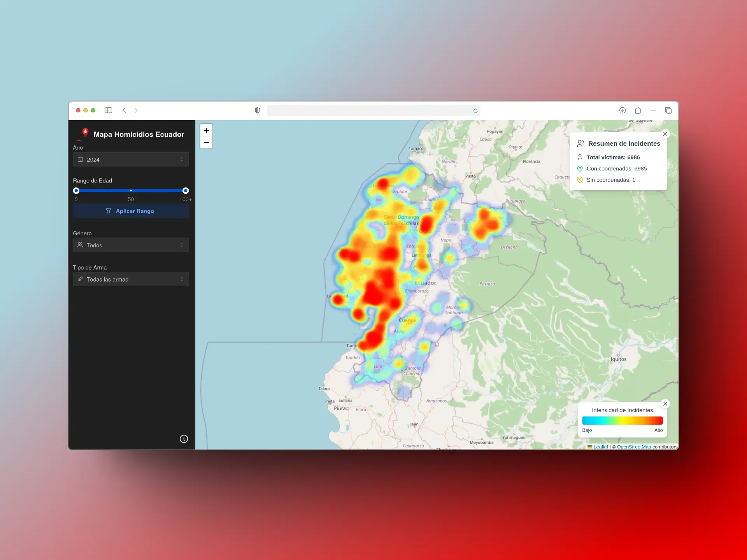Click the maximum age slider handle
Viewport: 747px width, 560px height.
point(186,191)
